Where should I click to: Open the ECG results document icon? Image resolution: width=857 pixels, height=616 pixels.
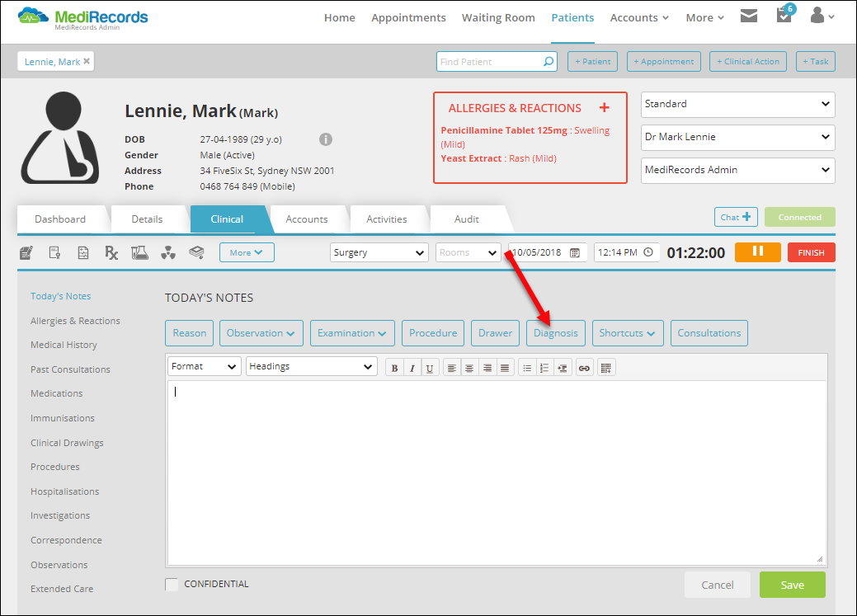pyautogui.click(x=83, y=252)
